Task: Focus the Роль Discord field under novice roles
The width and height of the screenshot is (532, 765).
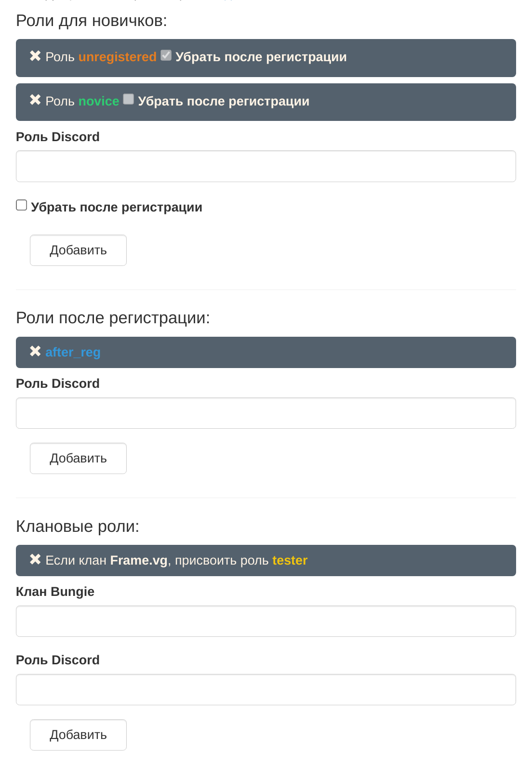Action: [x=266, y=166]
